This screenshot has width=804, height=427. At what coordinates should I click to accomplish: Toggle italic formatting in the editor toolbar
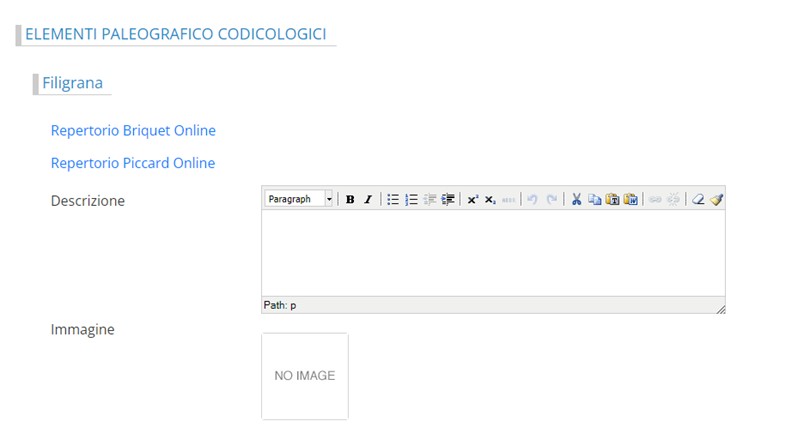(367, 200)
